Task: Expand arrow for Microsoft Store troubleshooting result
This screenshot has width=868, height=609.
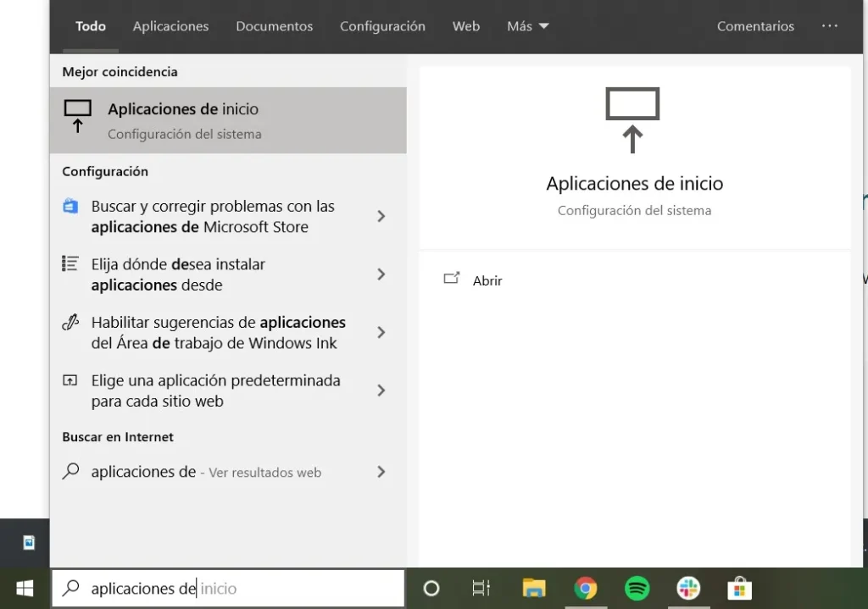Action: click(381, 216)
